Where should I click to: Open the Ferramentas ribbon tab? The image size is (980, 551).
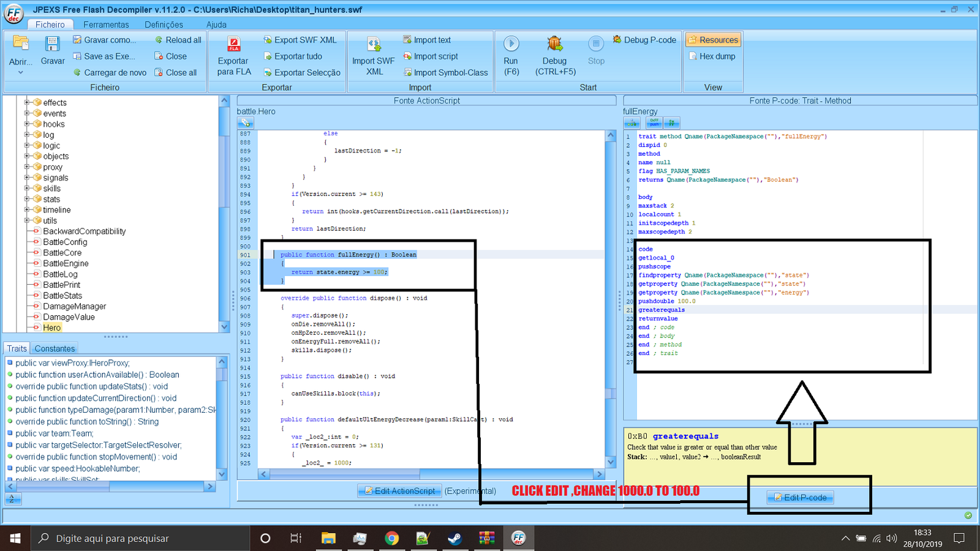tap(106, 24)
